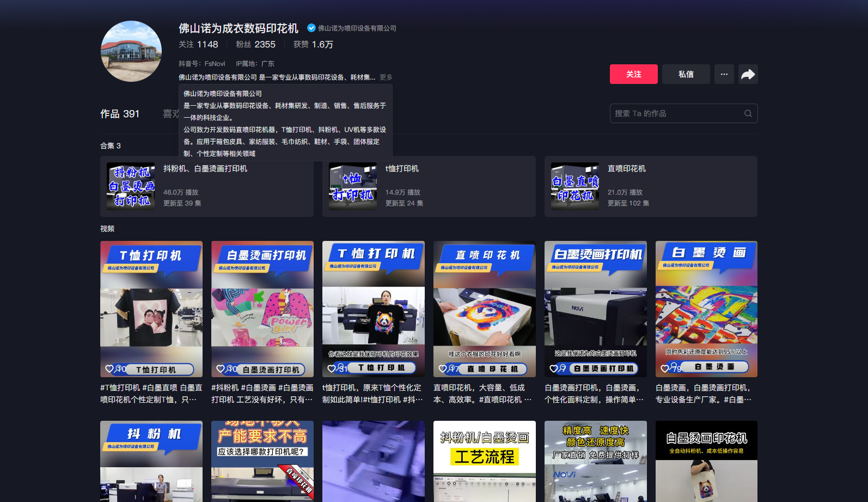This screenshot has width=868, height=502.
Task: Click thumbnail of 抖粉机白墨烫画 collection
Action: click(x=131, y=186)
